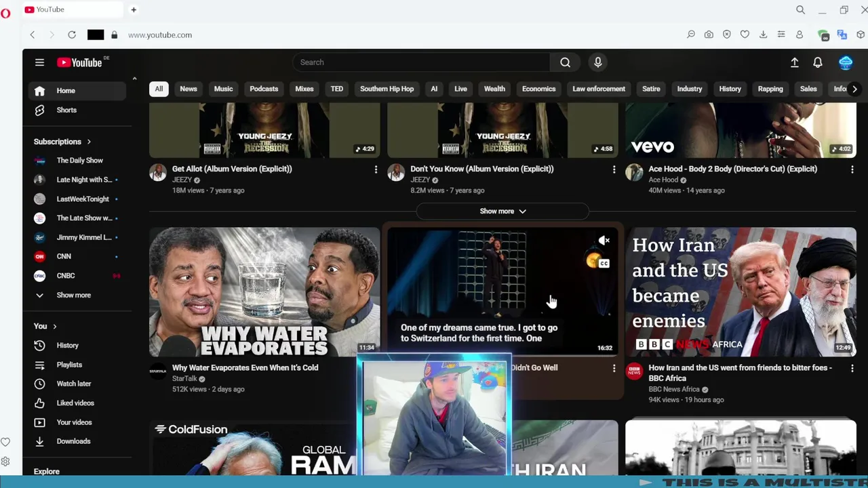Click the StarTalk channel name
The height and width of the screenshot is (488, 868).
pyautogui.click(x=184, y=378)
